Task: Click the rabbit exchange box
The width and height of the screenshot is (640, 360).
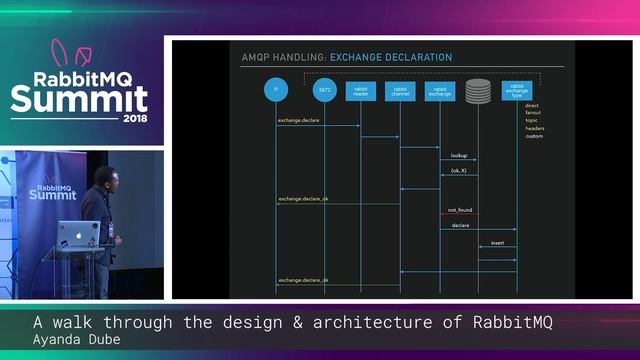Action: point(440,91)
